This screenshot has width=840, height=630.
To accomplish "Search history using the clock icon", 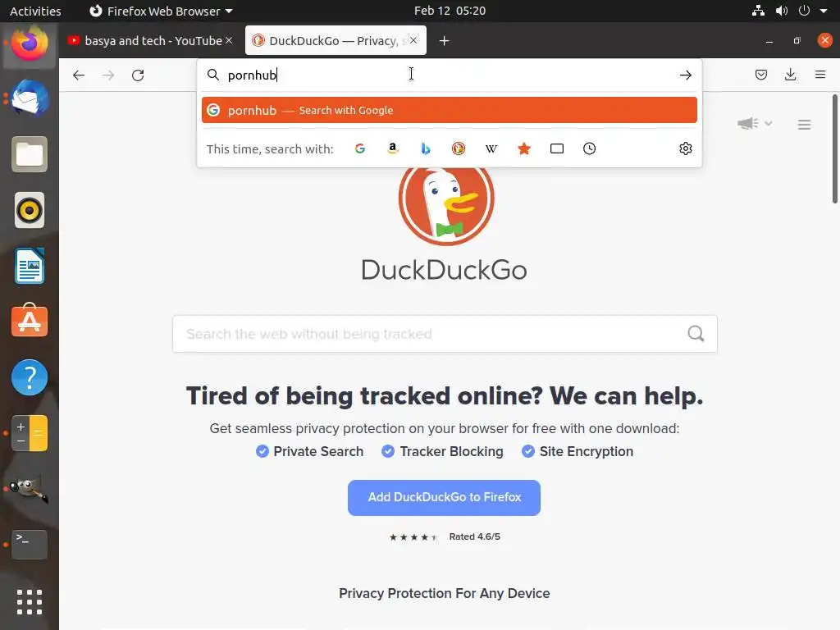I will click(589, 148).
